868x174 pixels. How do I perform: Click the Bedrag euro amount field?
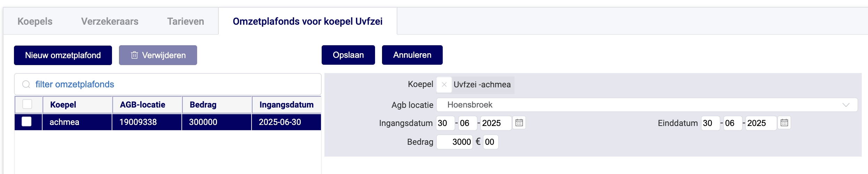tap(455, 142)
